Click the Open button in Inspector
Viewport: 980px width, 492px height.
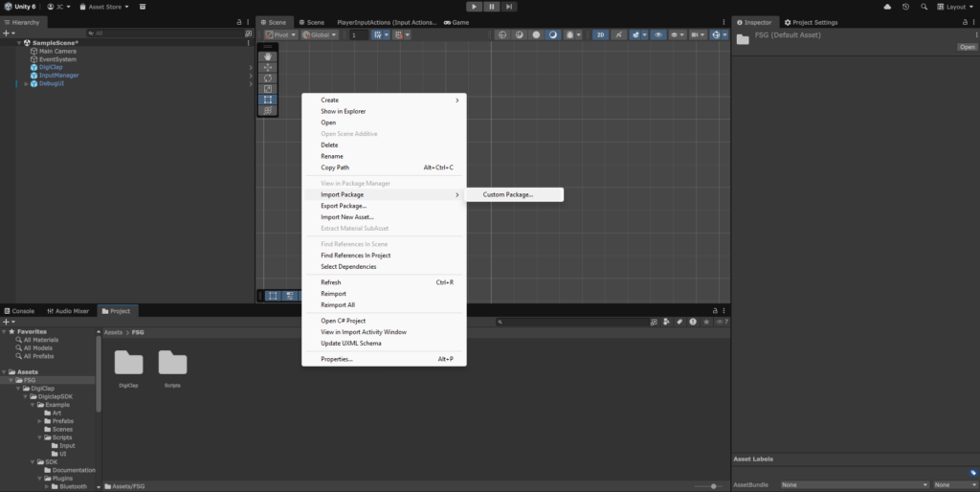pyautogui.click(x=967, y=47)
